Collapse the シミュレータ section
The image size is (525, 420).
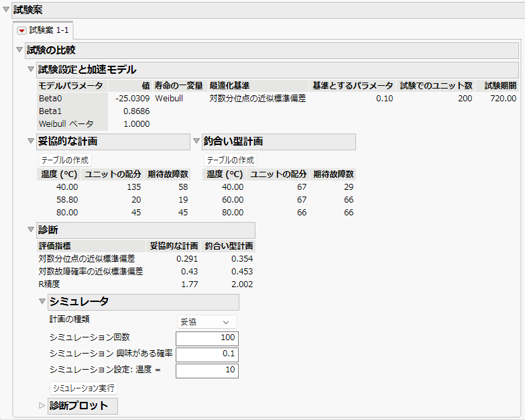[42, 301]
